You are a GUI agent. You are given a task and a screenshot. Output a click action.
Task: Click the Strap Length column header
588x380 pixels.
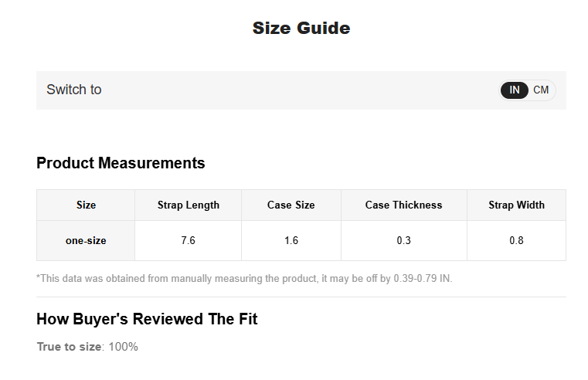tap(188, 205)
